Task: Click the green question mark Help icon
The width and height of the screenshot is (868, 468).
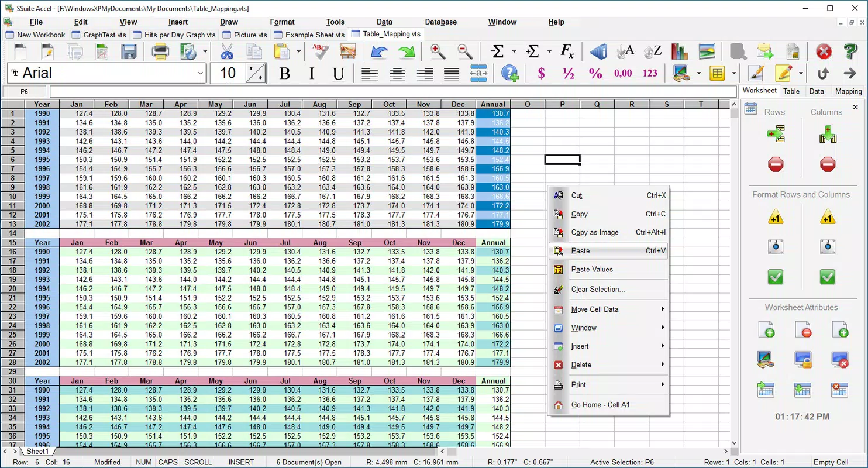Action: (x=850, y=52)
